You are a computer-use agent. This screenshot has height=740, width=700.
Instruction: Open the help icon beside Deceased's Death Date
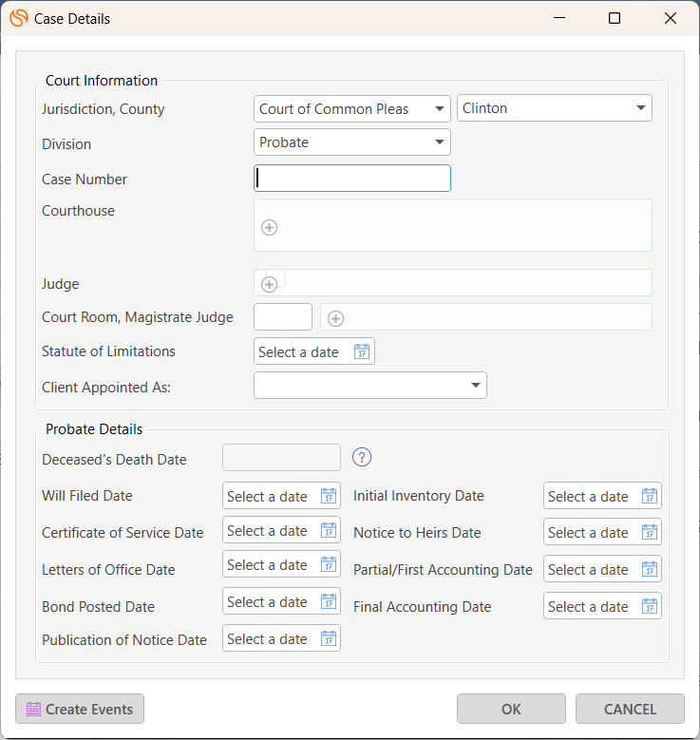click(x=362, y=457)
